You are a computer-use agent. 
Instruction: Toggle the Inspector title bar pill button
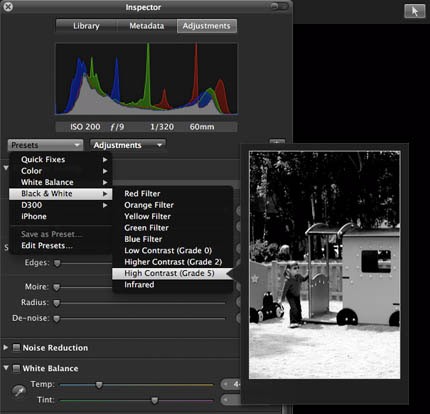pyautogui.click(x=279, y=6)
